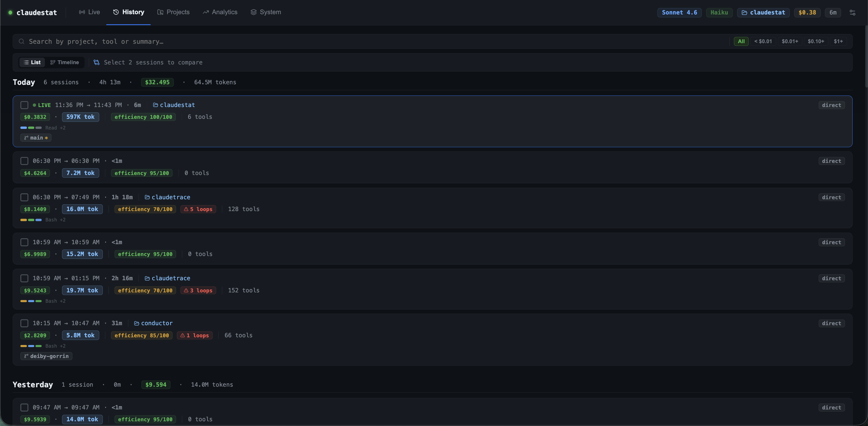
Task: Open the settings sliders icon
Action: click(x=852, y=12)
